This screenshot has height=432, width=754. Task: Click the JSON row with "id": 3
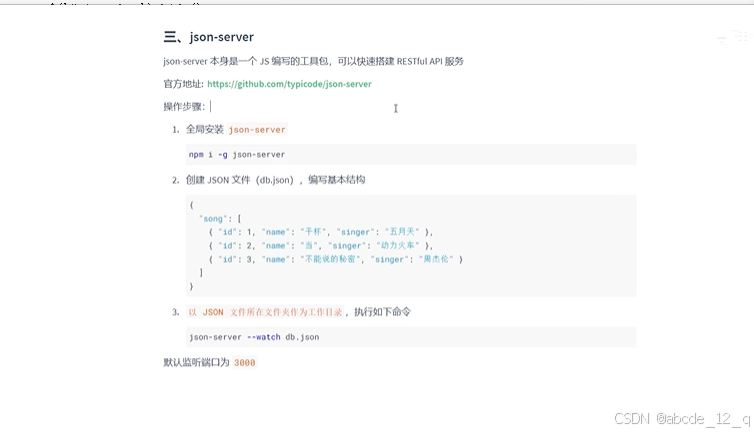coord(336,259)
